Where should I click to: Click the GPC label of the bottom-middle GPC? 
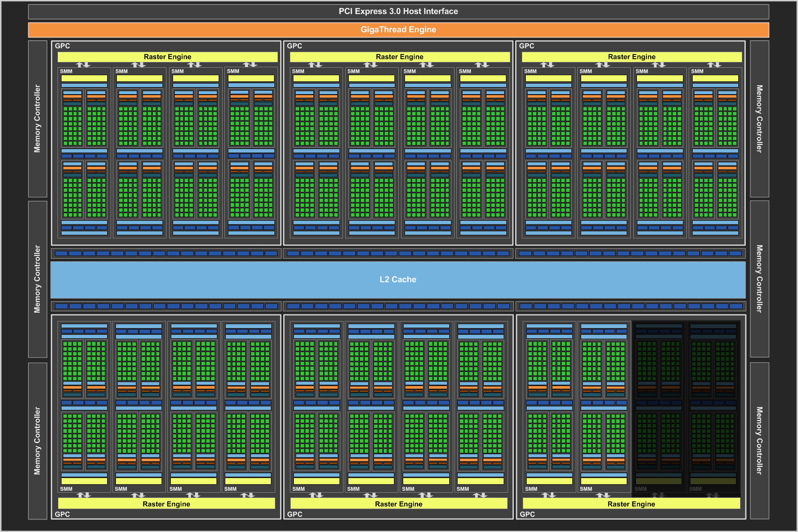(x=295, y=514)
